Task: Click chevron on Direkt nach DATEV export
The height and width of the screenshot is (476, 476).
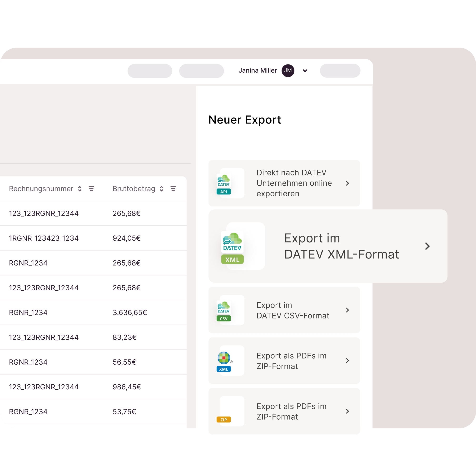Action: 347,183
